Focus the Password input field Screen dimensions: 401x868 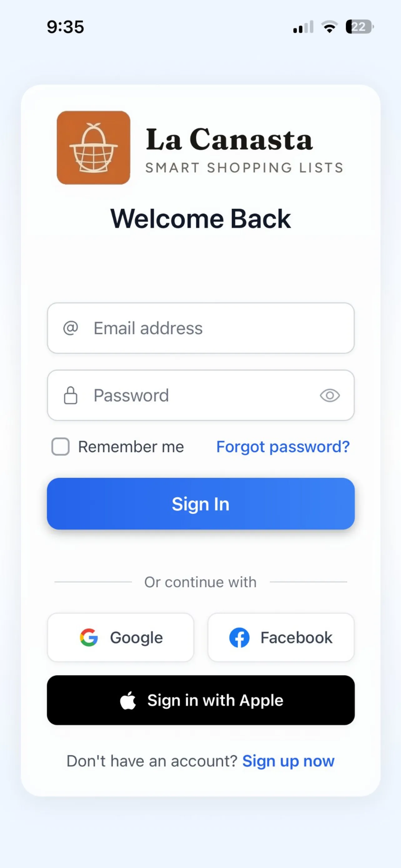202,395
